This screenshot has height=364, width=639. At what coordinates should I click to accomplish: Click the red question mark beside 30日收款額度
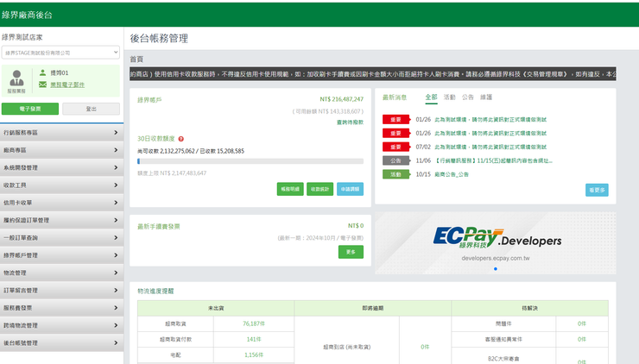(181, 139)
